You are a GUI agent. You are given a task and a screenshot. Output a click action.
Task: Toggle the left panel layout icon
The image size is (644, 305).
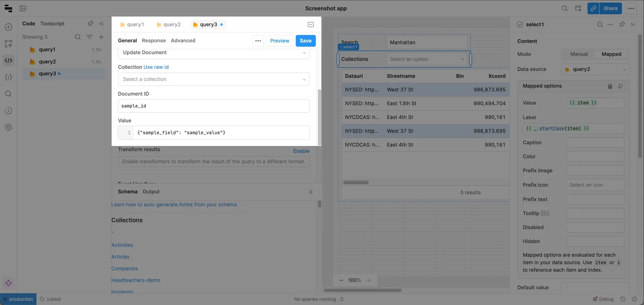click(23, 8)
